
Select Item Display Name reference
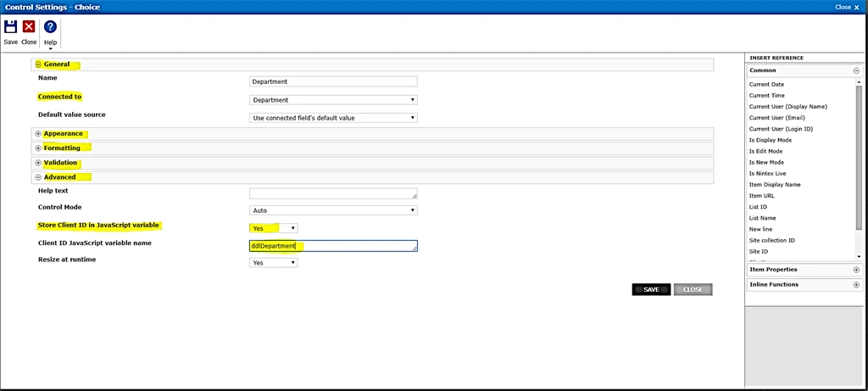pyautogui.click(x=775, y=184)
